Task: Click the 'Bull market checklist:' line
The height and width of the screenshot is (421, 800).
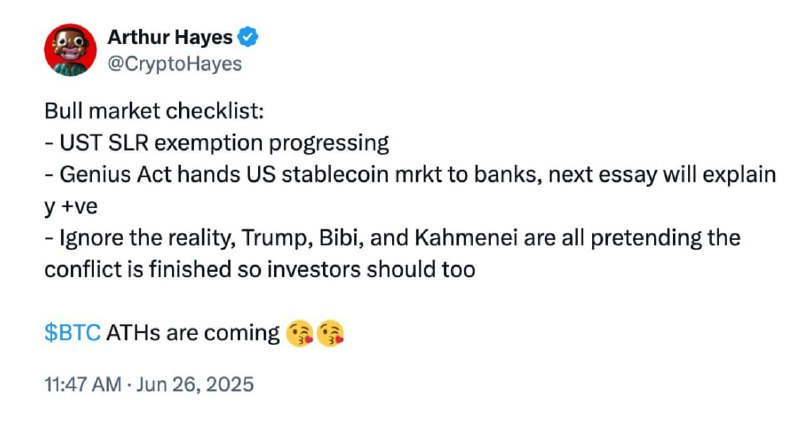Action: pyautogui.click(x=154, y=111)
